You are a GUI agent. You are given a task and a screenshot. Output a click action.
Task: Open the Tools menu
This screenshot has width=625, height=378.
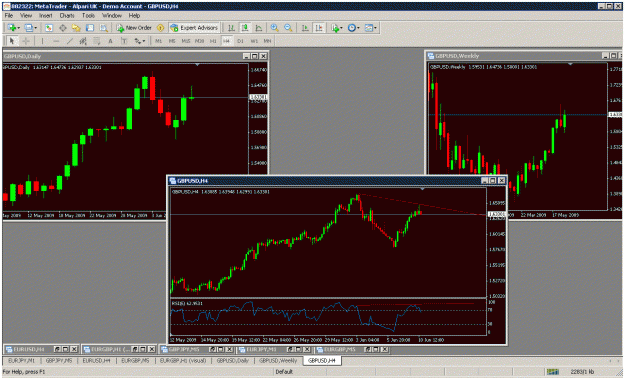(x=88, y=16)
